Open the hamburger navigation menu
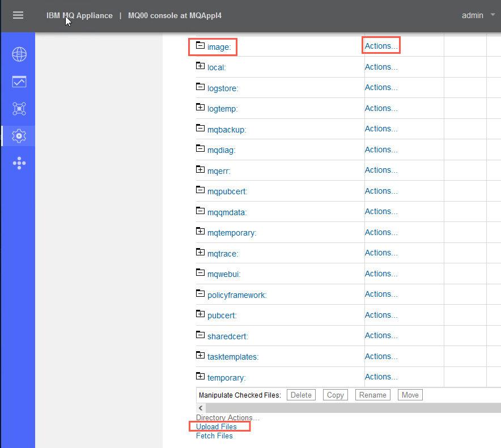 click(18, 15)
